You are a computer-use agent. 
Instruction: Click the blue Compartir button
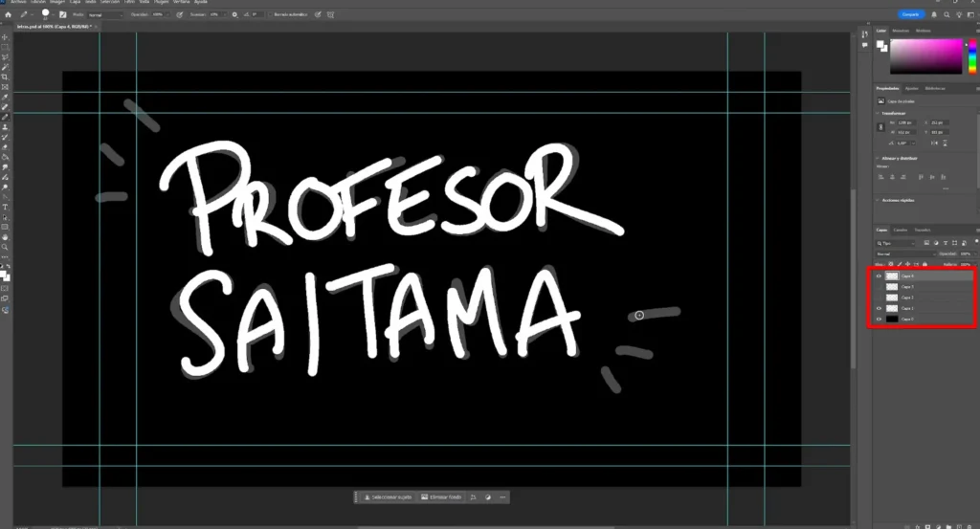[x=910, y=14]
